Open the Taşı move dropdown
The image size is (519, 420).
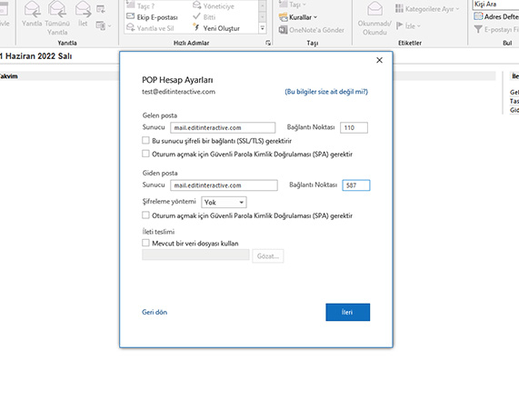coord(293,5)
